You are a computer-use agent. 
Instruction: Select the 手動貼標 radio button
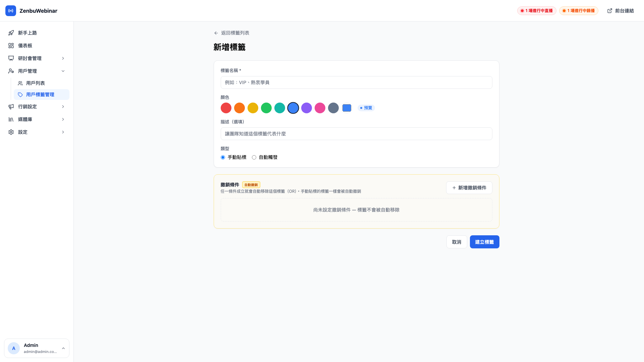223,157
